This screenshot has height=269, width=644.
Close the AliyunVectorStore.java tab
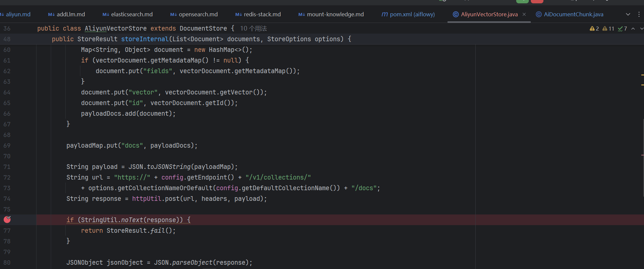(524, 14)
